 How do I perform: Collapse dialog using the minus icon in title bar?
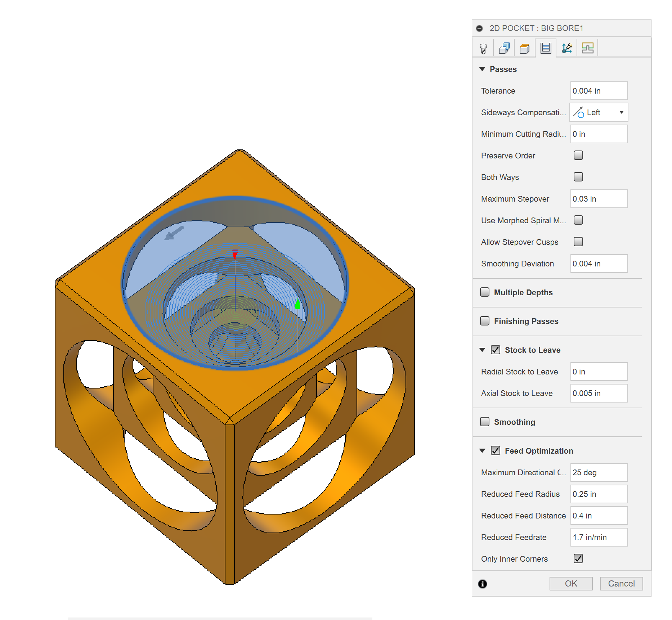coord(479,28)
